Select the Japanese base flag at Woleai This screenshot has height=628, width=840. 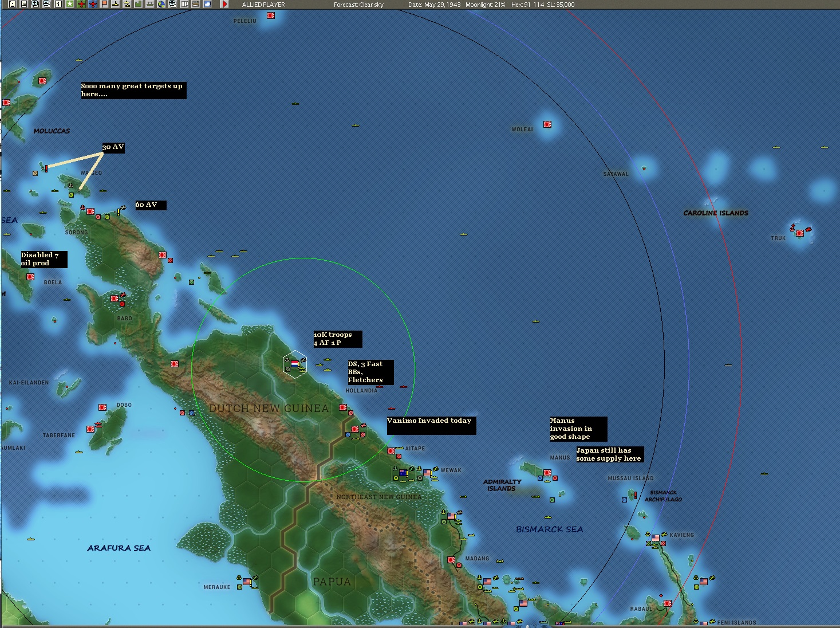point(547,124)
